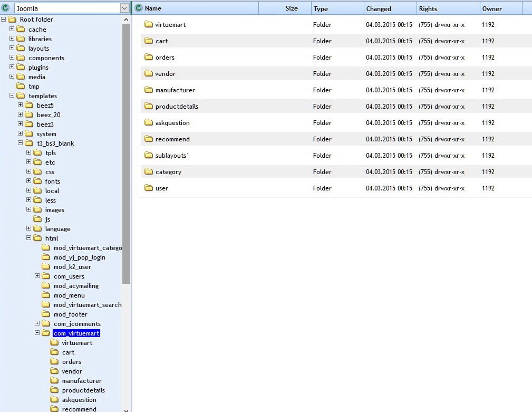
Task: Click Folder type of category row
Action: pos(322,172)
